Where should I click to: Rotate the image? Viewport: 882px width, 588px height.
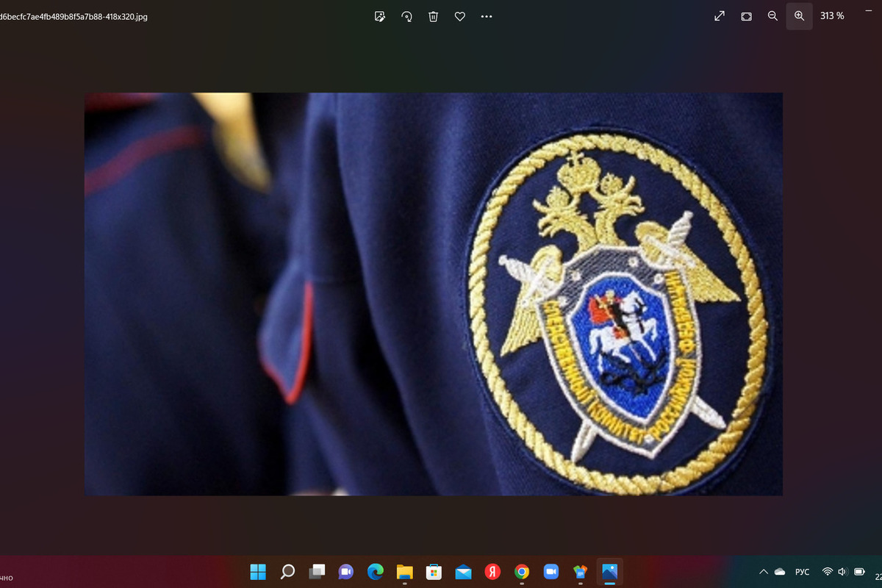(406, 16)
